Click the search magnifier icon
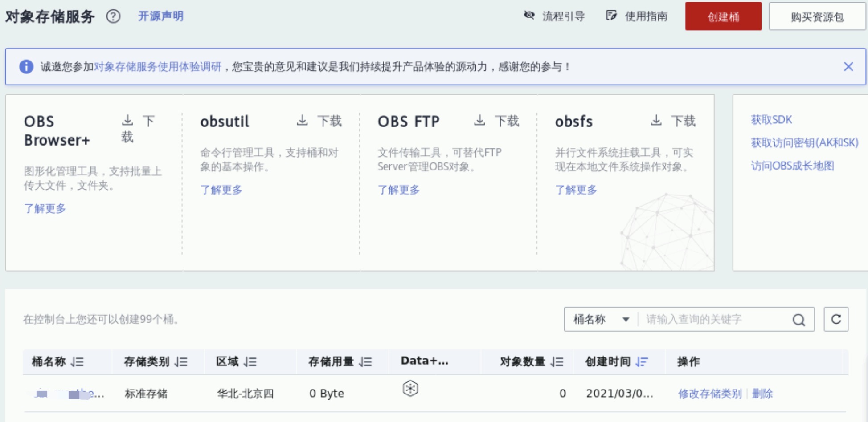868x422 pixels. coord(798,320)
